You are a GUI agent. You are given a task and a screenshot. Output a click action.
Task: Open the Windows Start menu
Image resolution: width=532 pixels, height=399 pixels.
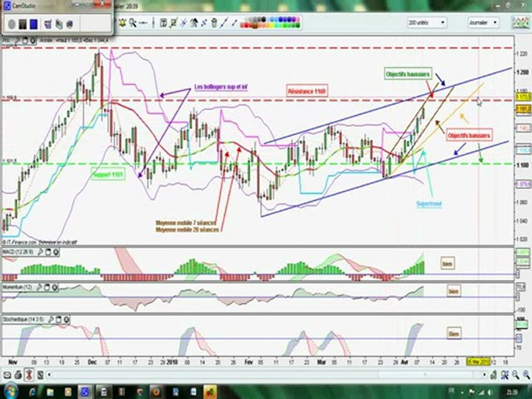click(10, 392)
